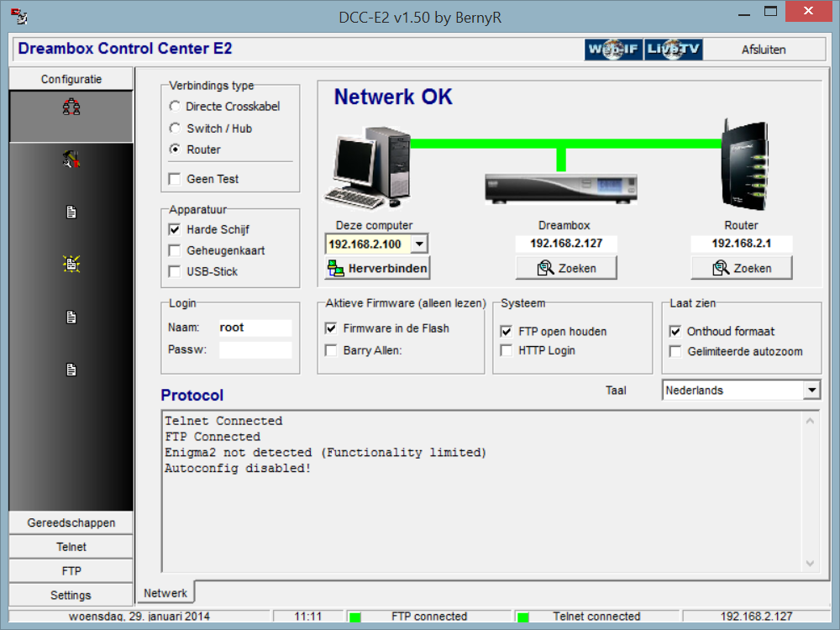This screenshot has width=840, height=630.
Task: Select the network topology icon in the sidebar
Action: (x=71, y=108)
